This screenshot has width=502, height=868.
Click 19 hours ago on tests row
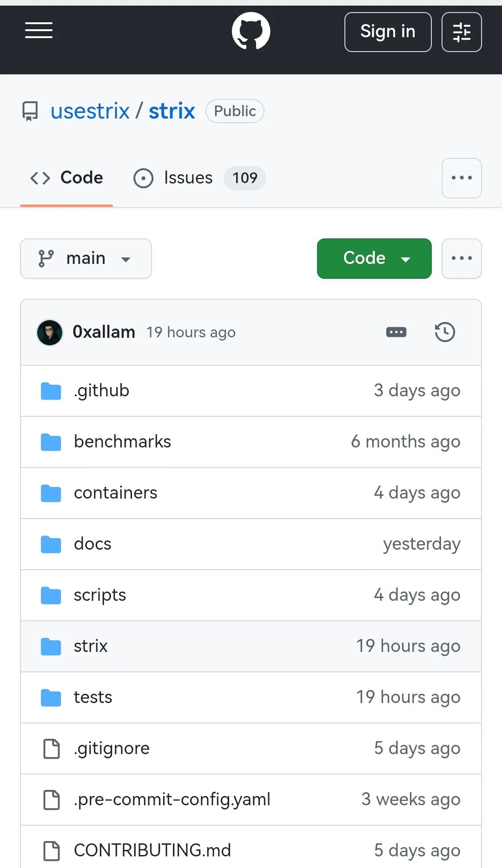(x=408, y=697)
